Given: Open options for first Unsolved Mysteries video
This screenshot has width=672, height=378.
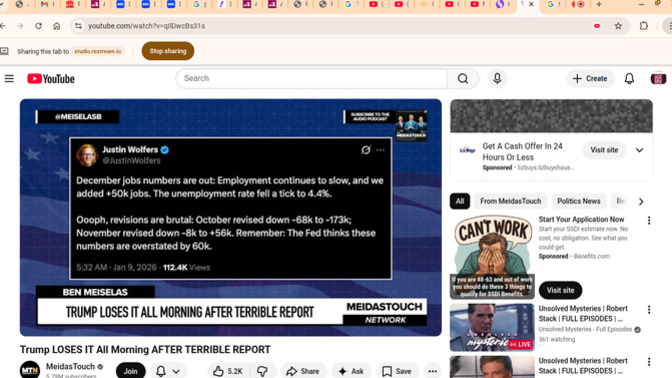Looking at the screenshot, I should 649,309.
